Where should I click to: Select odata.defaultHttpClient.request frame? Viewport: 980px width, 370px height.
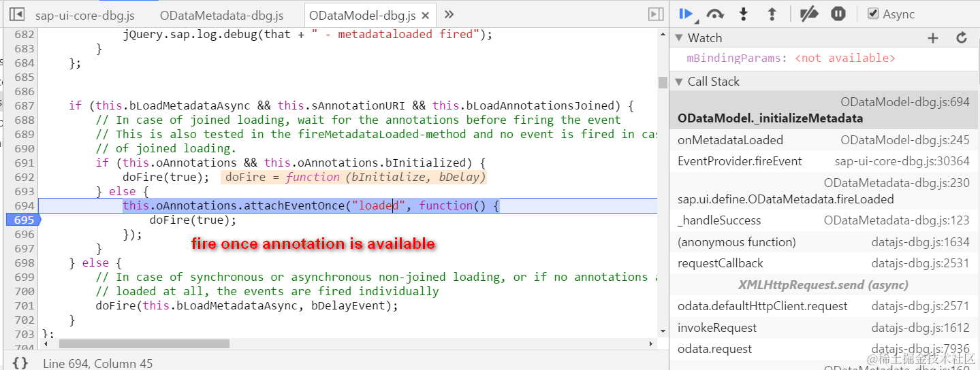(823, 306)
